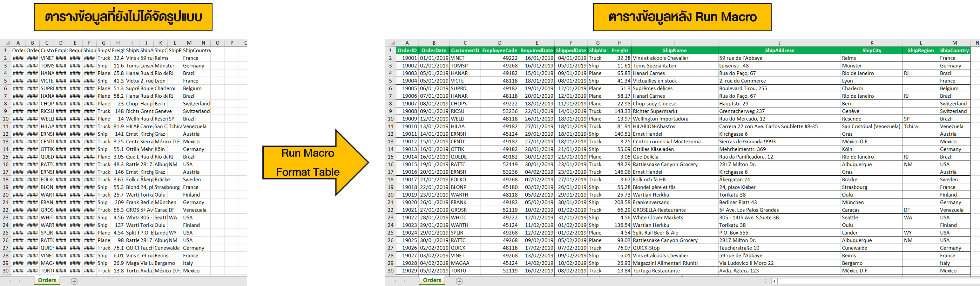Select row 30 header in the formatted sheet
The height and width of the screenshot is (286, 980).
pos(391,270)
